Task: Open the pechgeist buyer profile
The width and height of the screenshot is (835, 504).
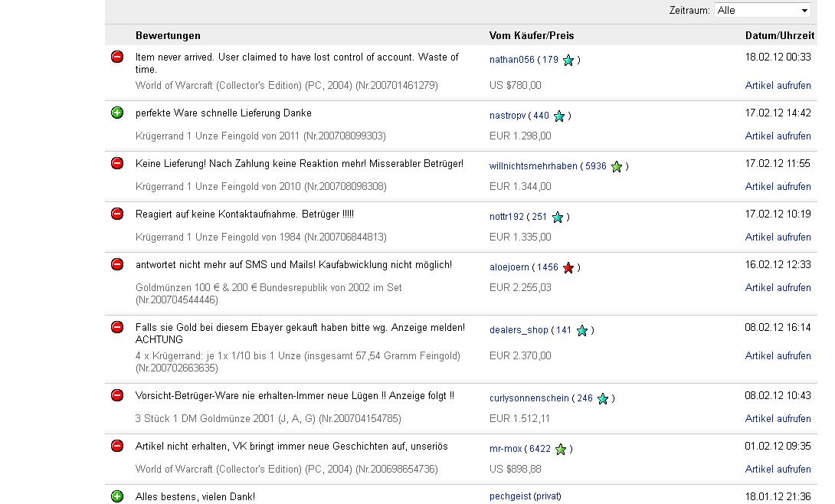Action: (x=510, y=496)
